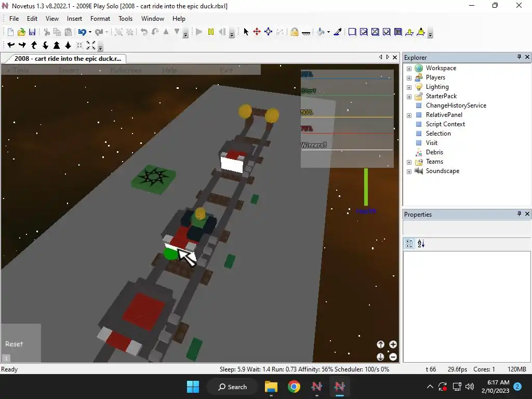The height and width of the screenshot is (399, 532).
Task: Click the Copy icon in toolbar
Action: click(57, 32)
